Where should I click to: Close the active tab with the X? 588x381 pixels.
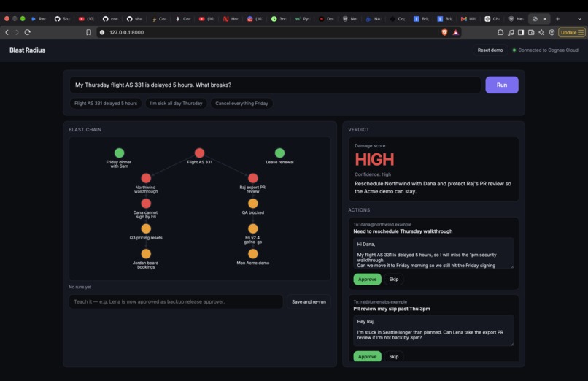point(545,19)
